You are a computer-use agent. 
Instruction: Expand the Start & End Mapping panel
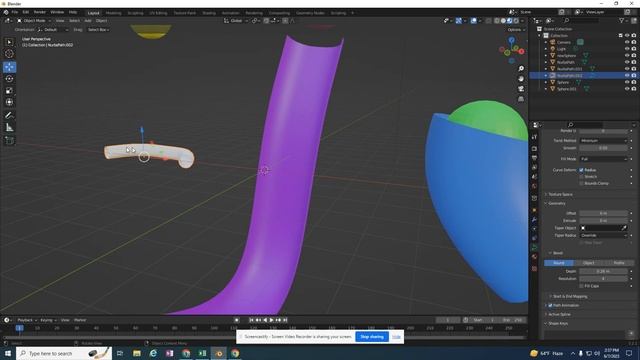click(x=569, y=296)
